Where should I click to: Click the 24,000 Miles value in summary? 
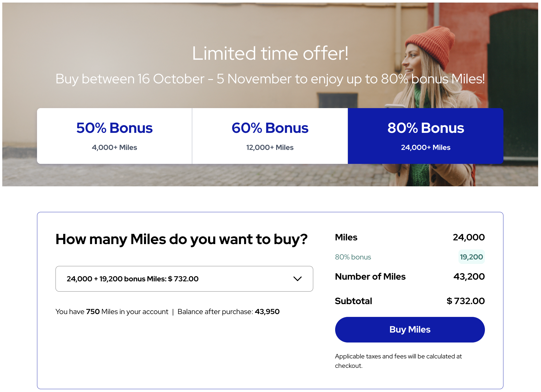click(469, 237)
